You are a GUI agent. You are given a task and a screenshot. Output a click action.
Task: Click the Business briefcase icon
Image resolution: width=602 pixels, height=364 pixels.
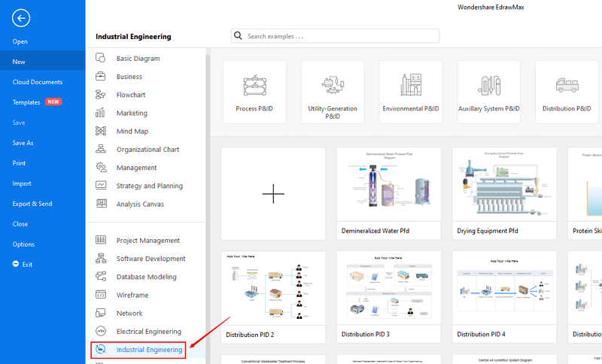[100, 76]
